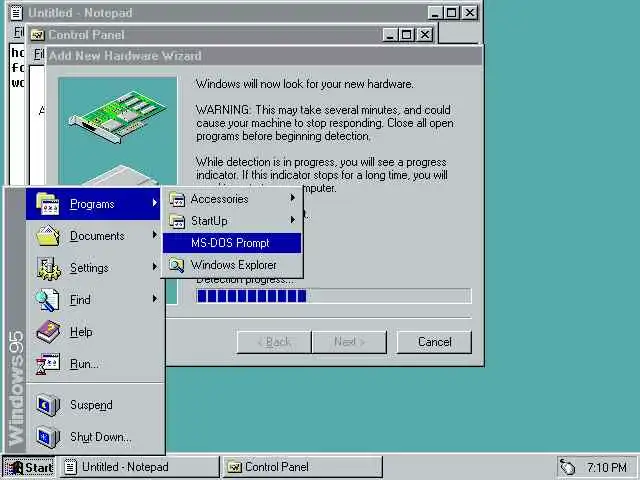Click the disabled Next button
Image resolution: width=640 pixels, height=480 pixels.
pos(349,342)
